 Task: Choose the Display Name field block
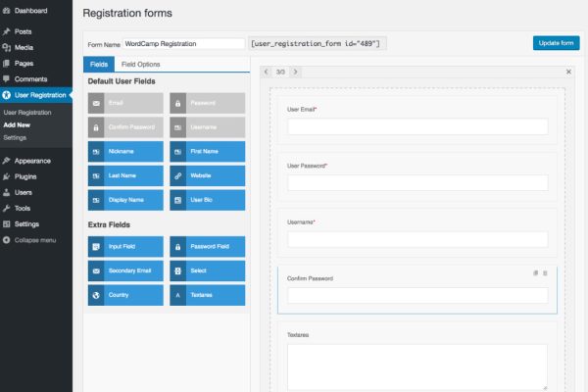click(125, 200)
